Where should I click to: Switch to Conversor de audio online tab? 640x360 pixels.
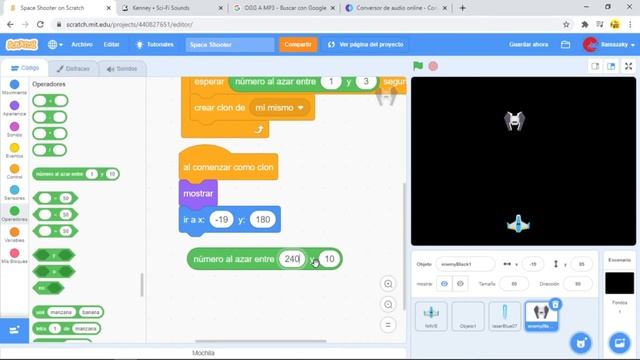pyautogui.click(x=396, y=8)
